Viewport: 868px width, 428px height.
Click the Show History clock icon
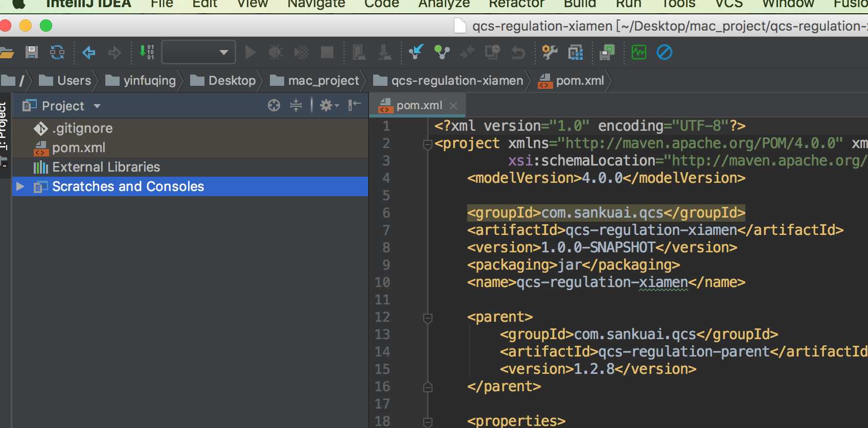pos(493,52)
